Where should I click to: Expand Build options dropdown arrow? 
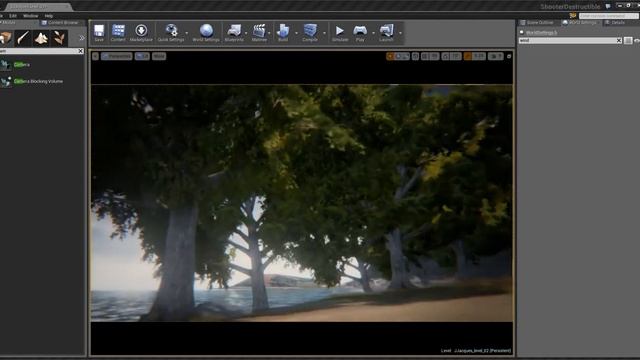point(296,33)
